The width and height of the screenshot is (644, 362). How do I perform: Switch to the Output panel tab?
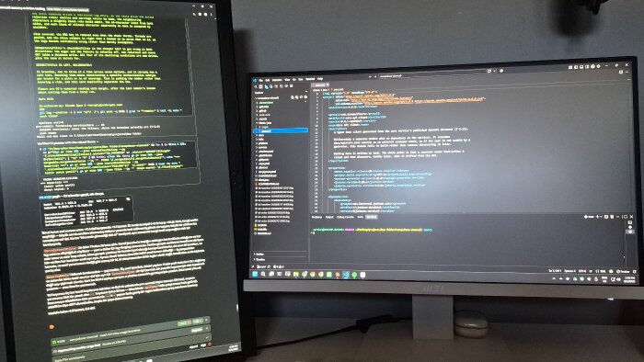tap(329, 217)
